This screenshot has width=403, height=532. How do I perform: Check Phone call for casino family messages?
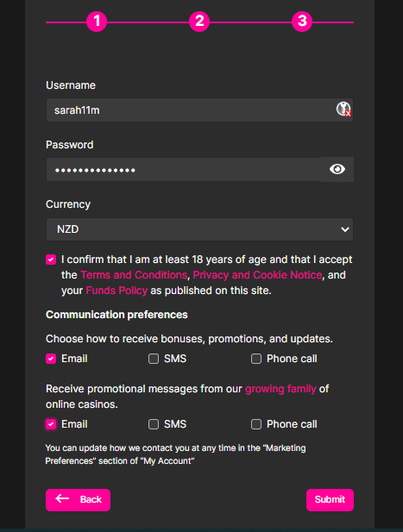(x=256, y=424)
